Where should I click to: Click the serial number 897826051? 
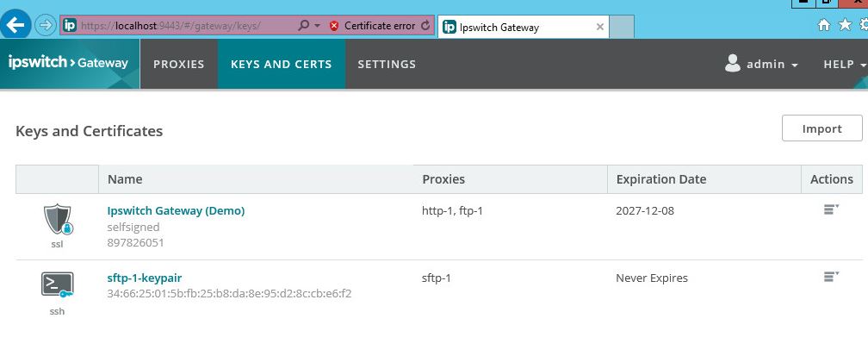(136, 243)
